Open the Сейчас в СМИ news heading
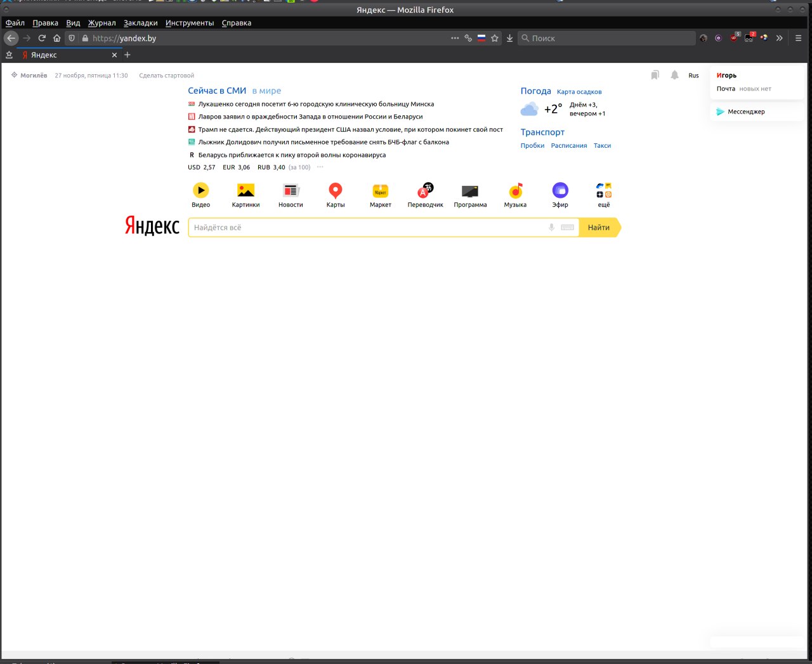This screenshot has height=664, width=812. [x=217, y=91]
